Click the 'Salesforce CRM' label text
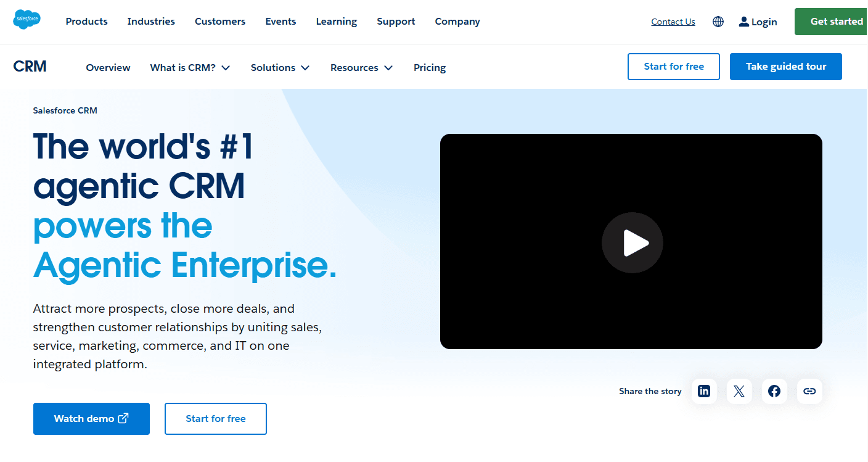This screenshot has width=868, height=462. (65, 110)
